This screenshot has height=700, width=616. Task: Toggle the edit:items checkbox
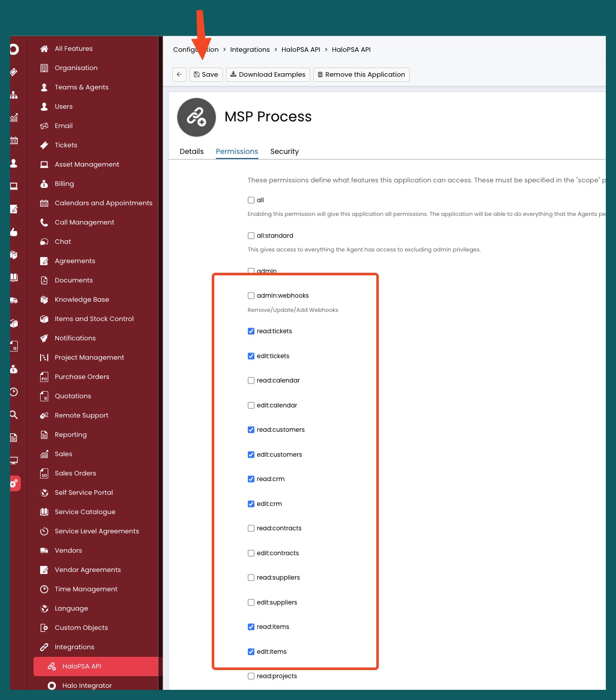[251, 652]
